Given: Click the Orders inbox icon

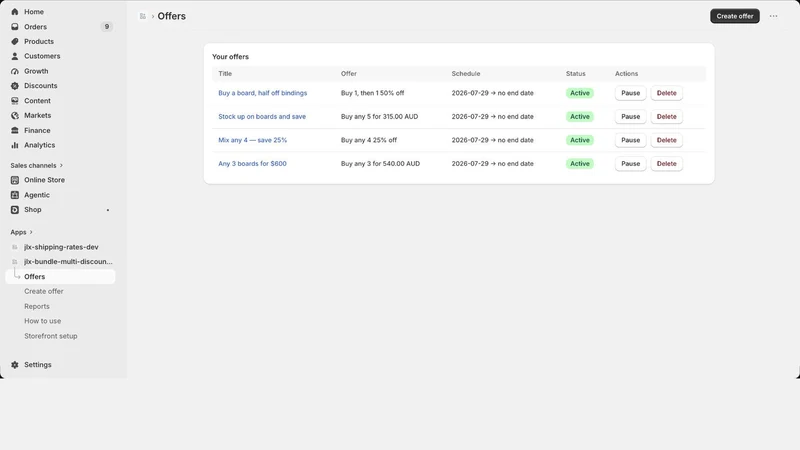Looking at the screenshot, I should 15,27.
